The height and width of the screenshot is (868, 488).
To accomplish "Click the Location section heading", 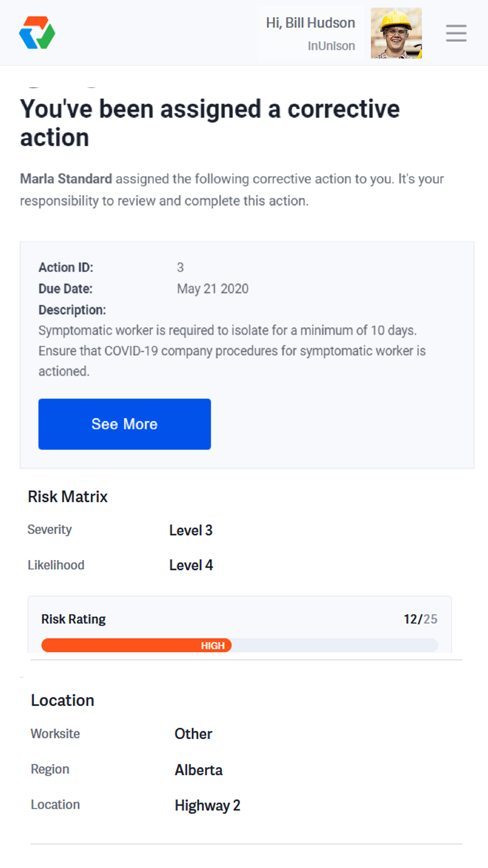I will 62,701.
